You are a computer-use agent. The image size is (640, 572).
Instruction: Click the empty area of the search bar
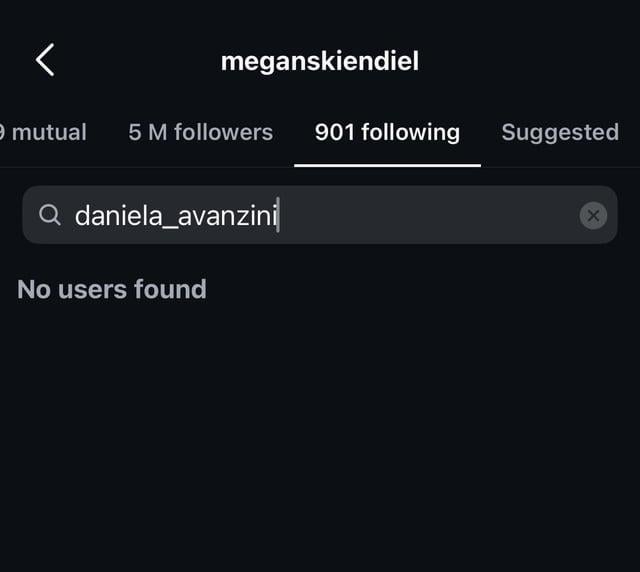(x=430, y=215)
